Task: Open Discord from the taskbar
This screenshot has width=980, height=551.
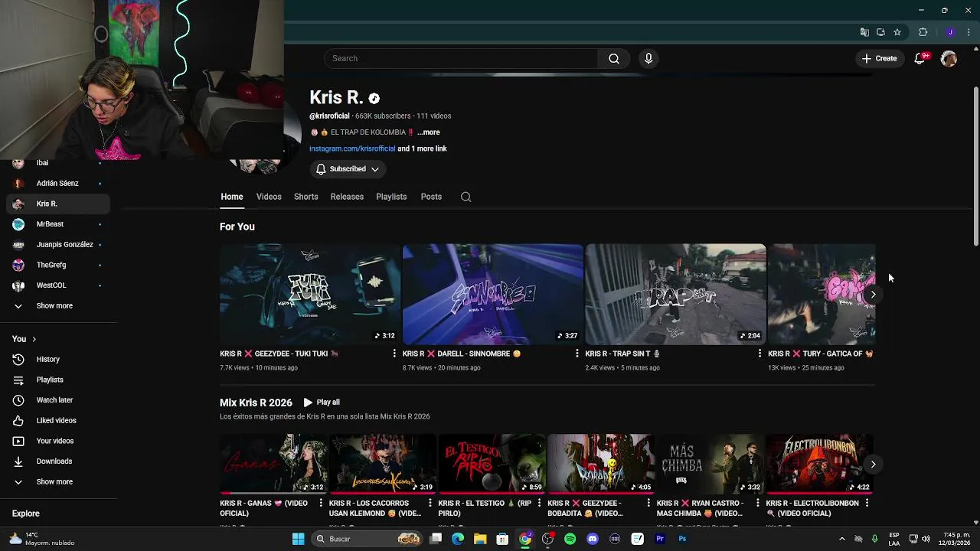Action: [x=592, y=539]
